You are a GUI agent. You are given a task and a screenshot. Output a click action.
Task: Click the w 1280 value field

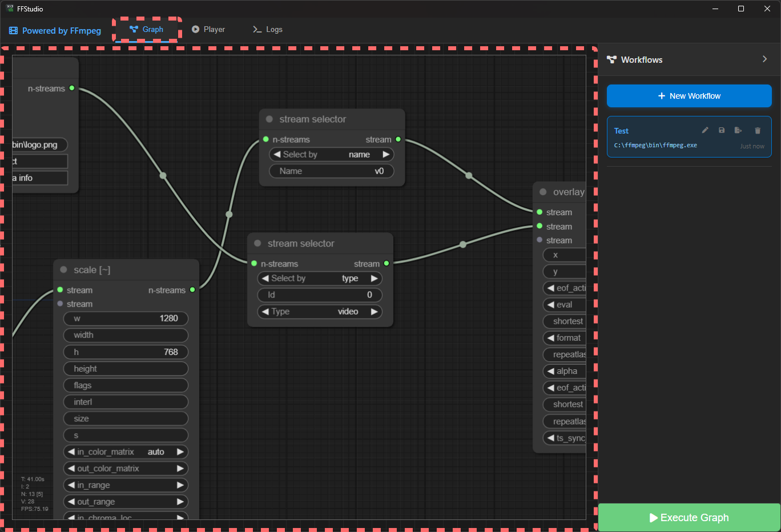(126, 319)
